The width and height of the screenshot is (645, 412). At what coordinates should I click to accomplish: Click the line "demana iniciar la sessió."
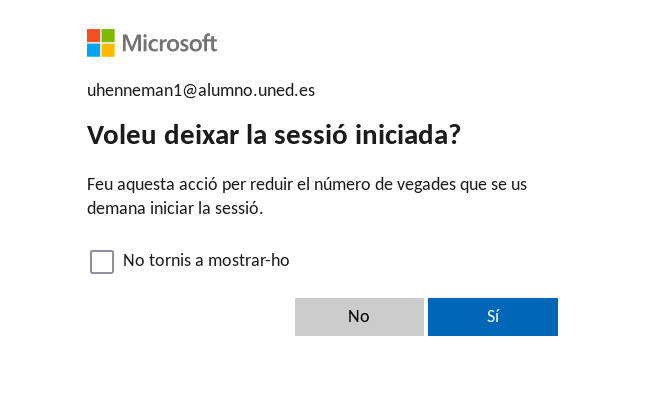[175, 209]
